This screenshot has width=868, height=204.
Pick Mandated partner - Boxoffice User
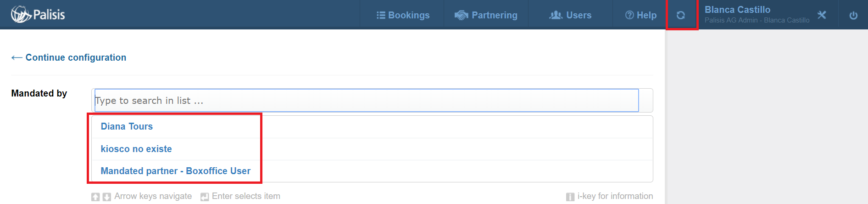click(176, 171)
